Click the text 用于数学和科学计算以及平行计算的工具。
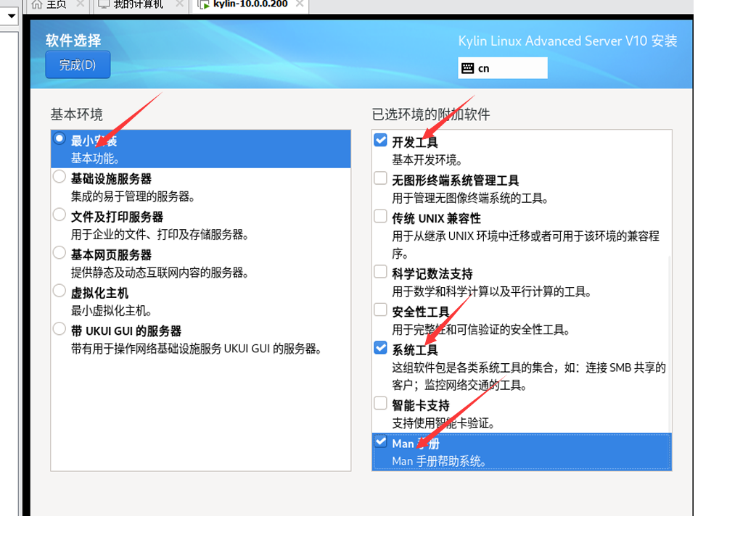This screenshot has width=756, height=548. 491,291
